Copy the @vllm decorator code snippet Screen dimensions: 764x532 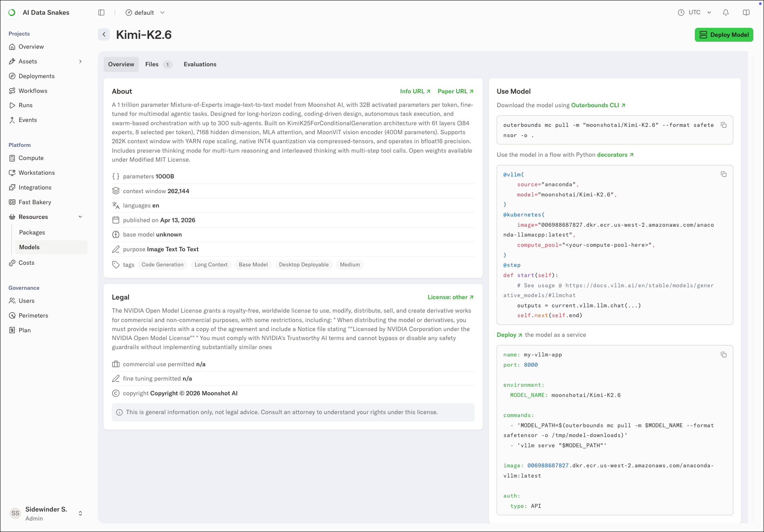723,174
